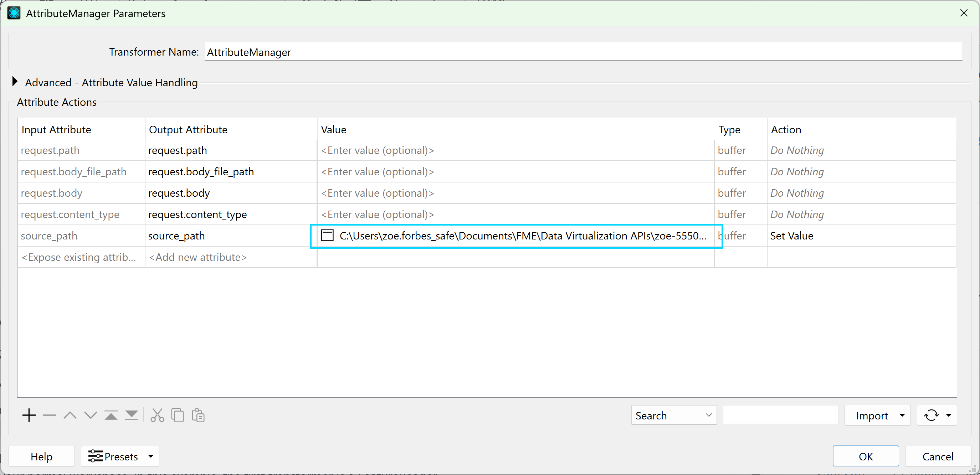Select output attribute request.path cell
The image size is (980, 475).
click(231, 150)
